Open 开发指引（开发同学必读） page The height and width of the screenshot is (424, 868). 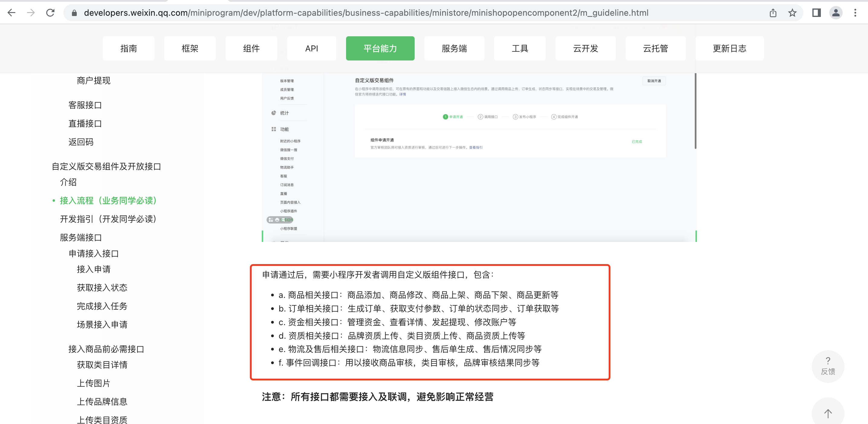click(x=108, y=219)
